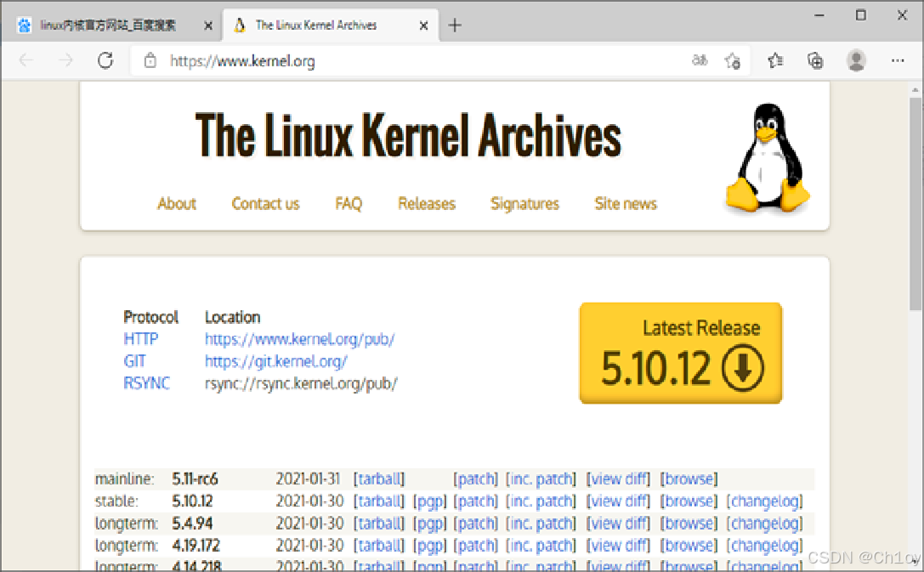This screenshot has height=572, width=924.
Task: Select the mainline date 2021-01-31
Action: 309,479
